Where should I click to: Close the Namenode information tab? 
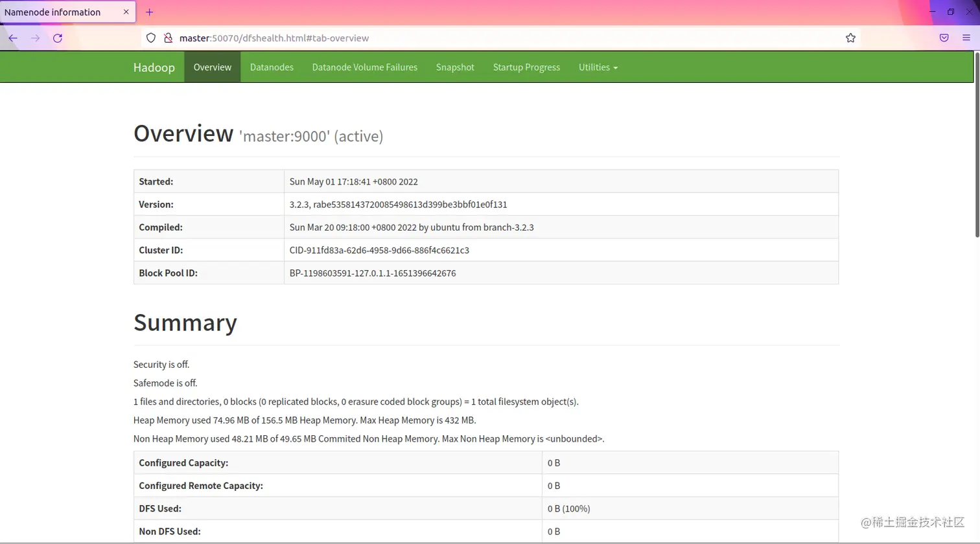click(126, 12)
